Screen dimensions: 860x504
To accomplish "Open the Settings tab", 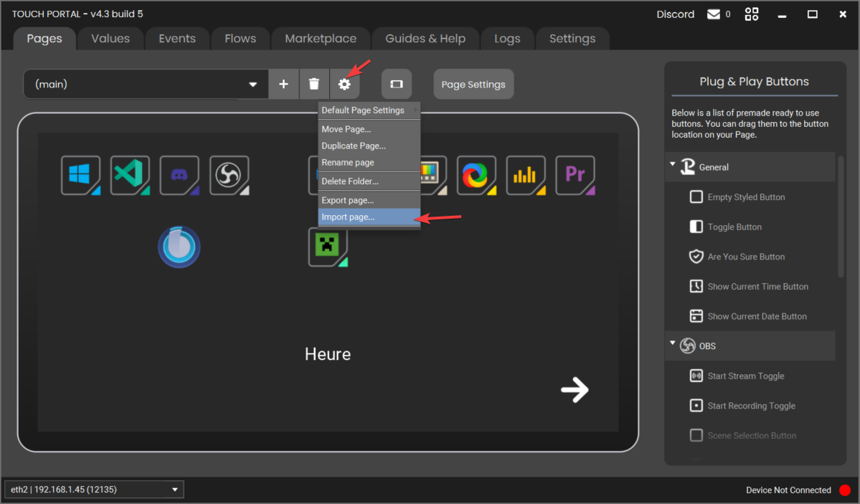I will (572, 39).
